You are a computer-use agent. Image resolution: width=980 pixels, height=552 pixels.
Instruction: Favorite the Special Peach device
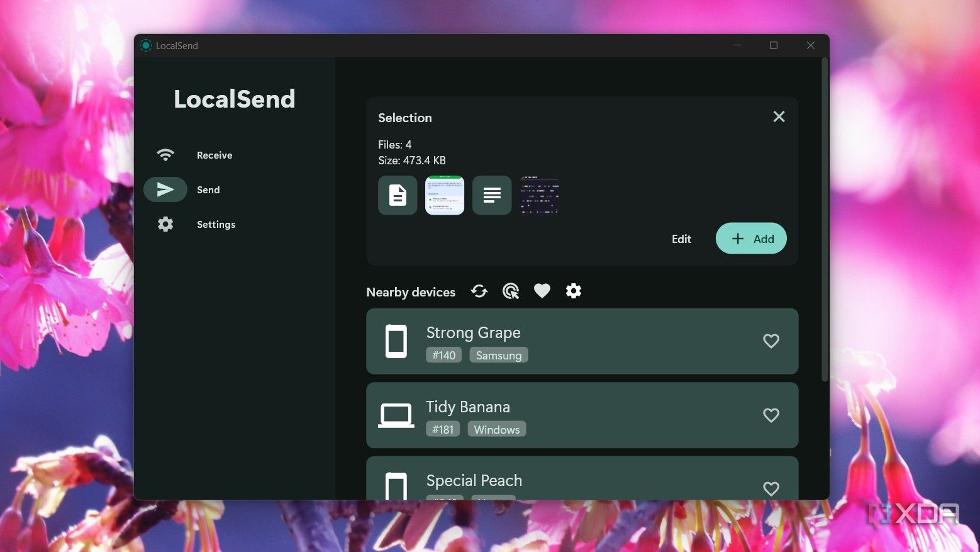tap(771, 489)
